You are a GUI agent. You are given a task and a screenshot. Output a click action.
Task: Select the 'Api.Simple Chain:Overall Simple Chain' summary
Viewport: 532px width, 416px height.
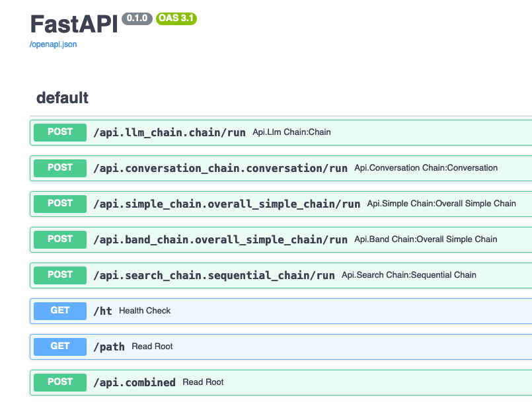[x=441, y=204]
